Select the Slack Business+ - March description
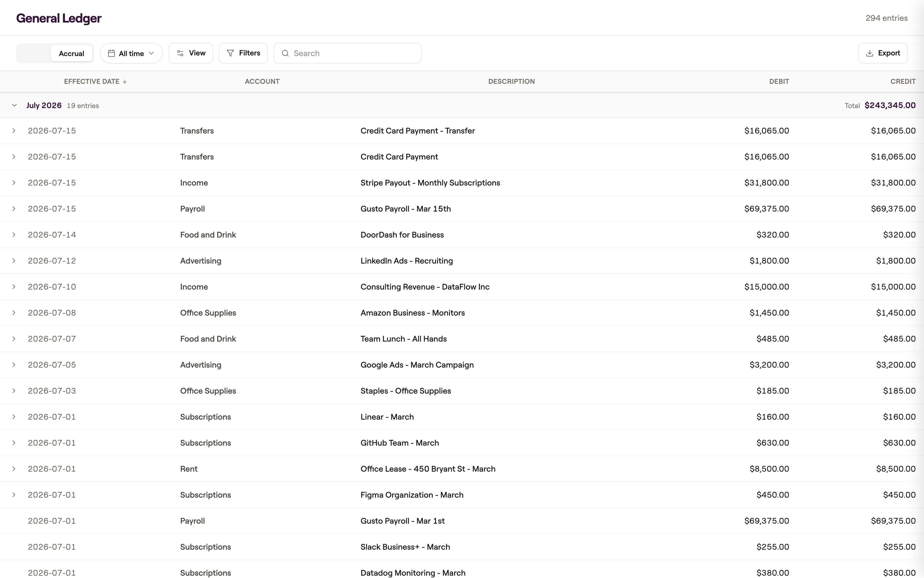 pyautogui.click(x=405, y=547)
